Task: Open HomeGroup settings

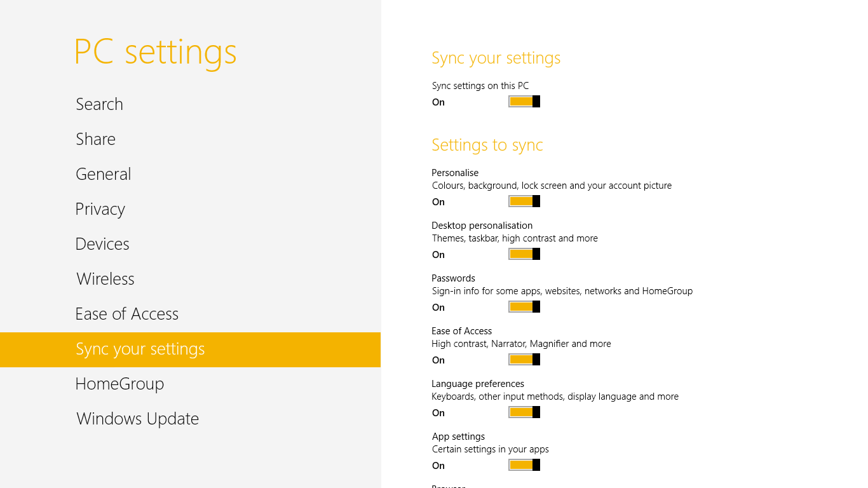Action: coord(120,384)
